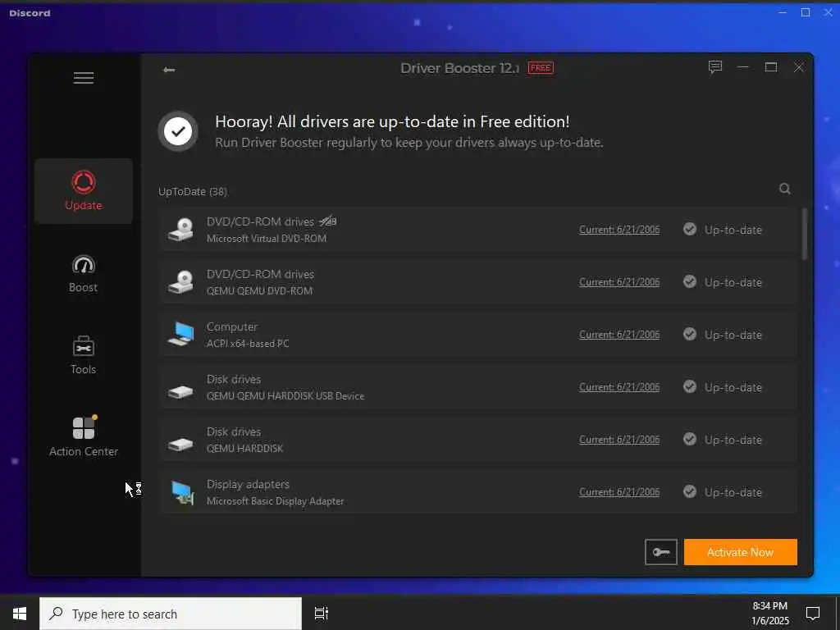
Task: Go back using the left arrow
Action: click(x=169, y=70)
